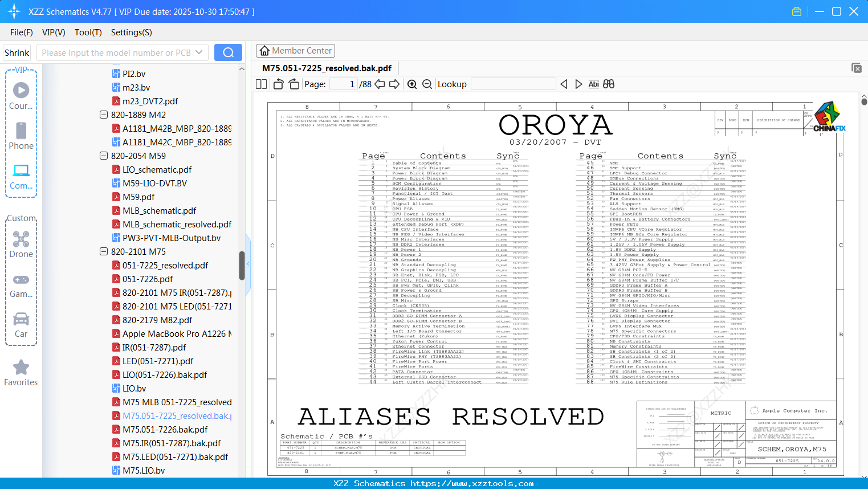
Task: Open the Settings(S) menu
Action: click(x=132, y=32)
